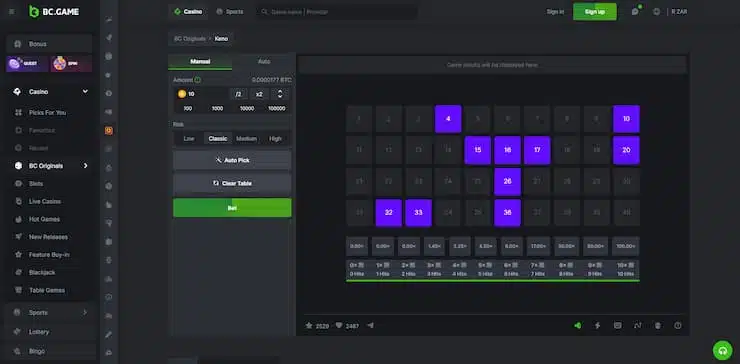The width and height of the screenshot is (740, 364).
Task: Open the Spin promo tile
Action: tap(71, 63)
